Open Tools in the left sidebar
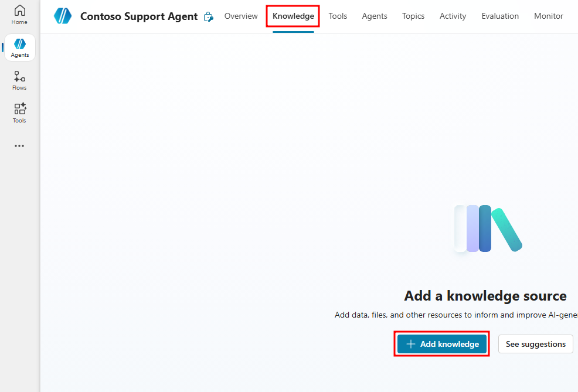 click(x=19, y=113)
